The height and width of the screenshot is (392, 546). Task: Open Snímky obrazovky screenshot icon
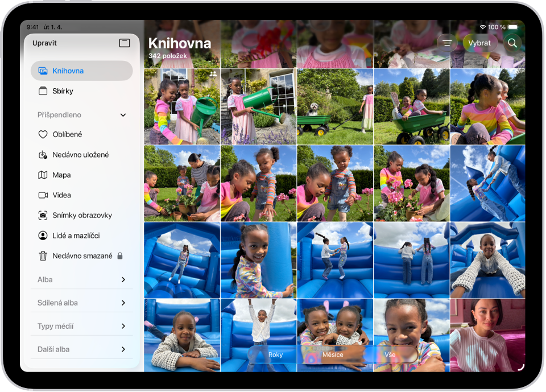43,215
